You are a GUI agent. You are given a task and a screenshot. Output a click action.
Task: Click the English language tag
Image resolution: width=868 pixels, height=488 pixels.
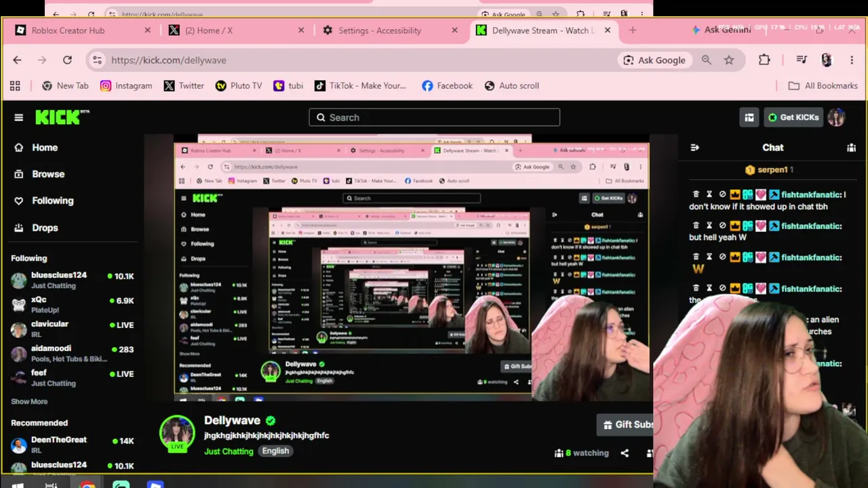point(275,451)
